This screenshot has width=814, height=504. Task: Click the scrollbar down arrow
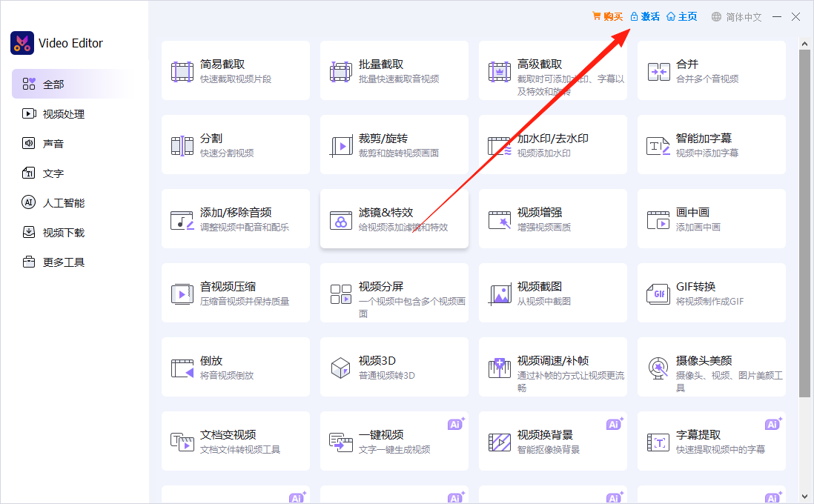click(804, 496)
